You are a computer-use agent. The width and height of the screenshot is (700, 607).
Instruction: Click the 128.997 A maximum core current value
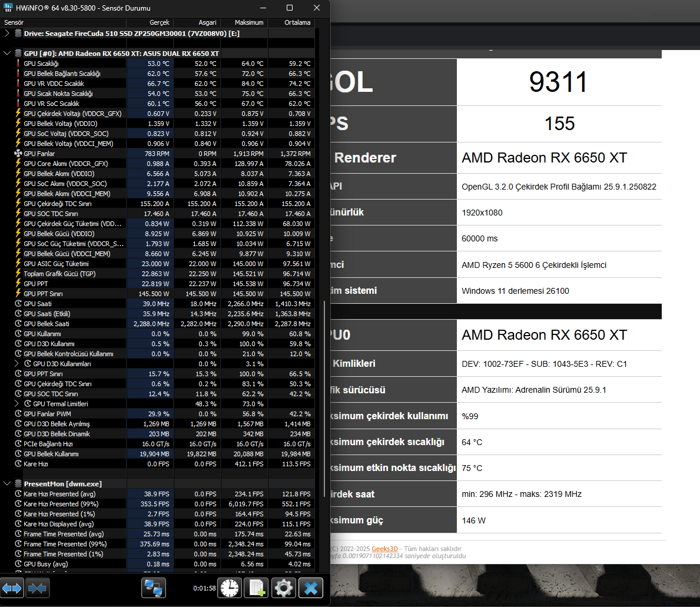coord(249,163)
